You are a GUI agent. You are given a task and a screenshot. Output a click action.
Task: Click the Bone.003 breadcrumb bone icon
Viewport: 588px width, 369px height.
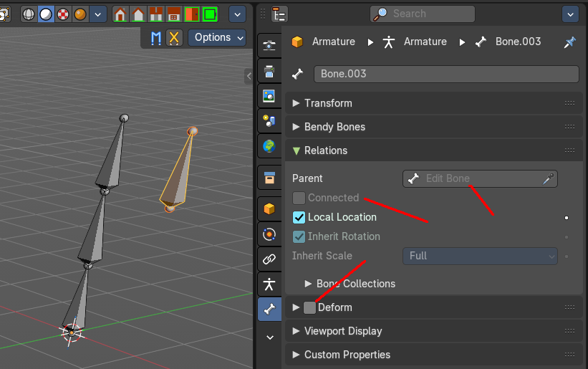[481, 42]
